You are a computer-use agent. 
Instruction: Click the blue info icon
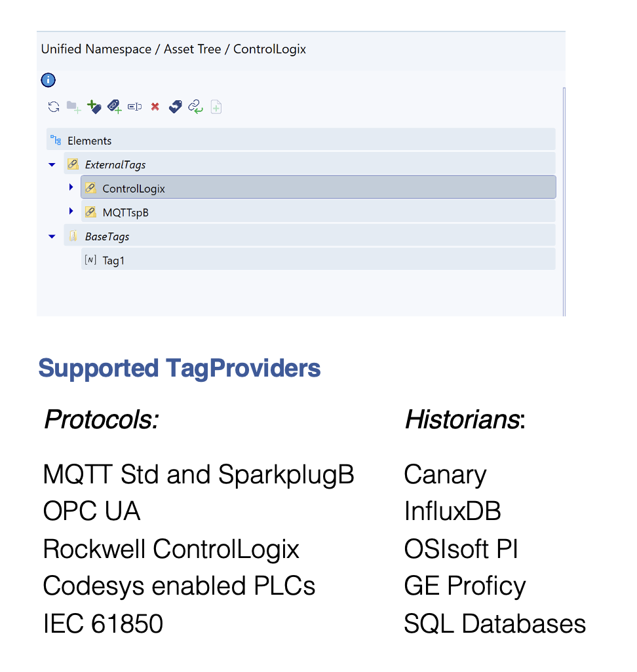tap(48, 81)
